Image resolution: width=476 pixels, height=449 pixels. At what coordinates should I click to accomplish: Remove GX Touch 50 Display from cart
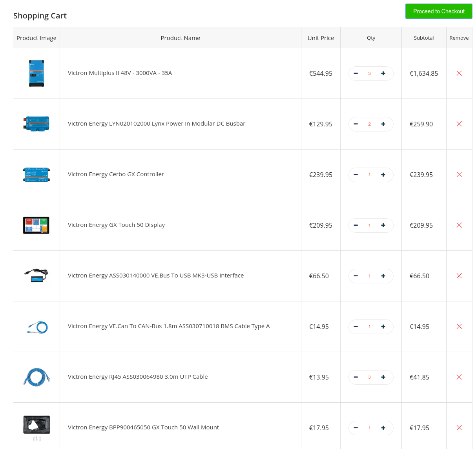click(459, 225)
